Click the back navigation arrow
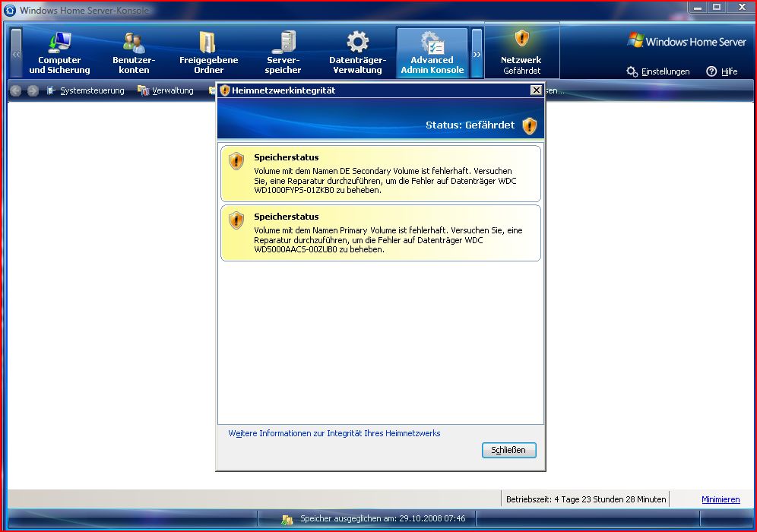 (x=15, y=90)
